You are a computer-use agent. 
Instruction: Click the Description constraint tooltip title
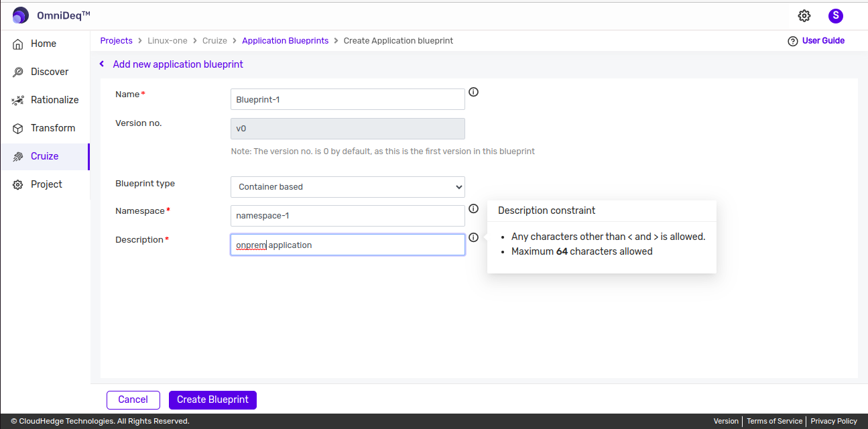pos(547,210)
